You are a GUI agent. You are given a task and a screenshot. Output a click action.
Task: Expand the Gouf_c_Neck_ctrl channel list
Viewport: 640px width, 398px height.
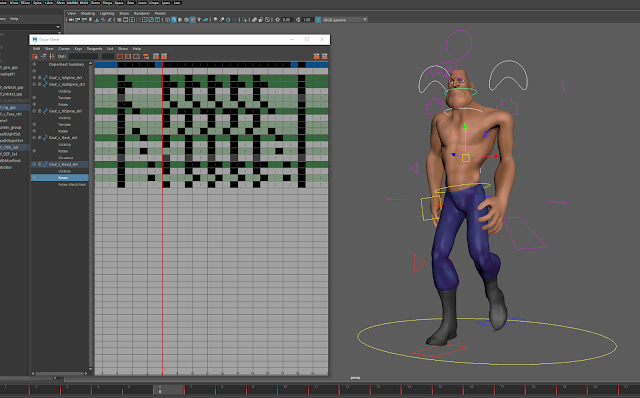40,138
